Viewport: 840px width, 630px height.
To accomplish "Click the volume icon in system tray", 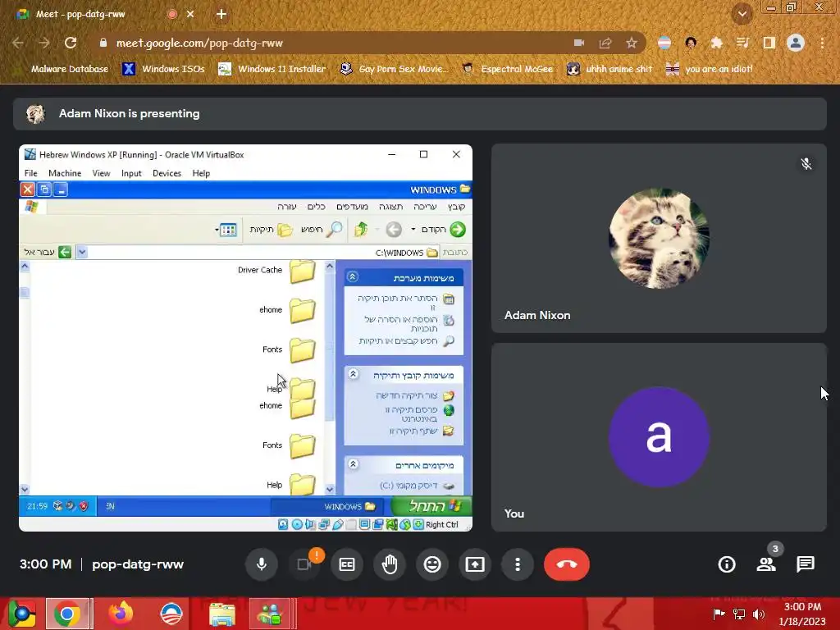I will (758, 614).
